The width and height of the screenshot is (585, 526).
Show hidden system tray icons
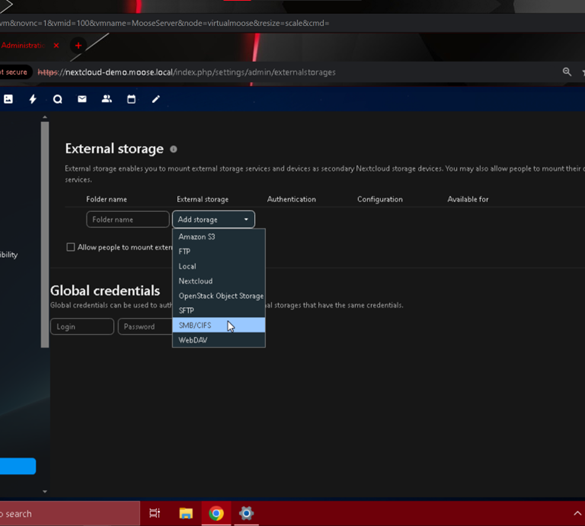pos(577,514)
